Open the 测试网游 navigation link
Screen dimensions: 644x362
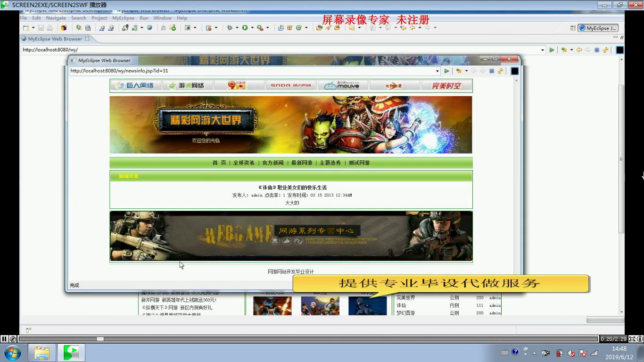point(359,163)
